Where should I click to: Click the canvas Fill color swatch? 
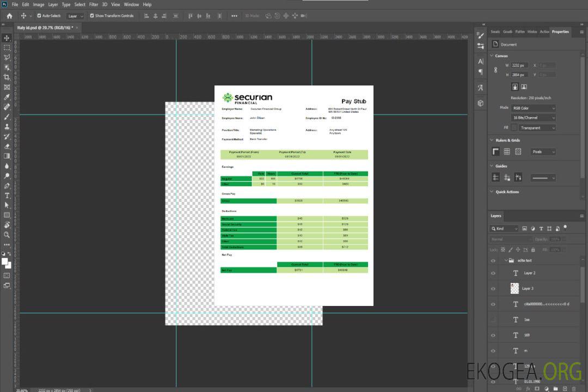coord(513,128)
